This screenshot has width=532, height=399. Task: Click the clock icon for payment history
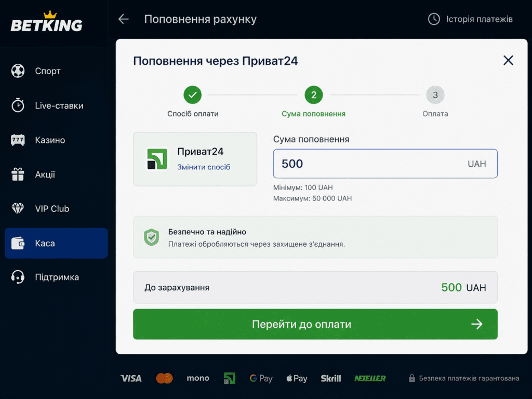[434, 19]
